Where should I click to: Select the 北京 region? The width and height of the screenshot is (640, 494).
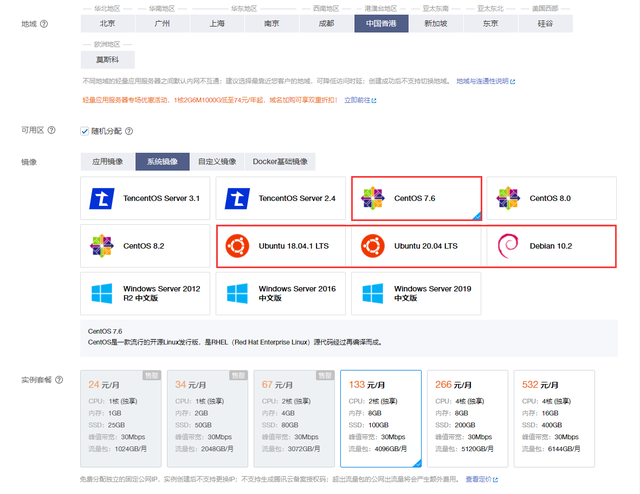pyautogui.click(x=108, y=24)
